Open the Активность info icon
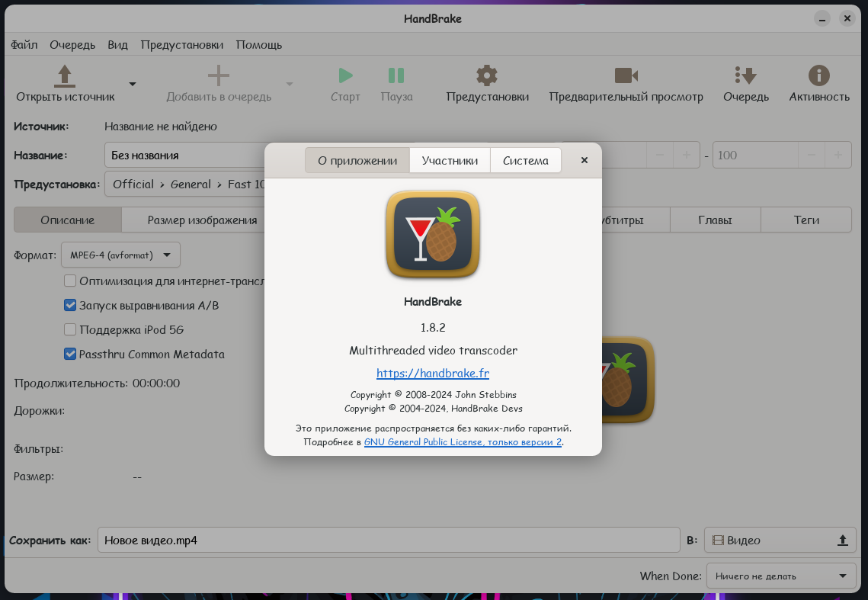Screen dimensions: 868x600 819,75
